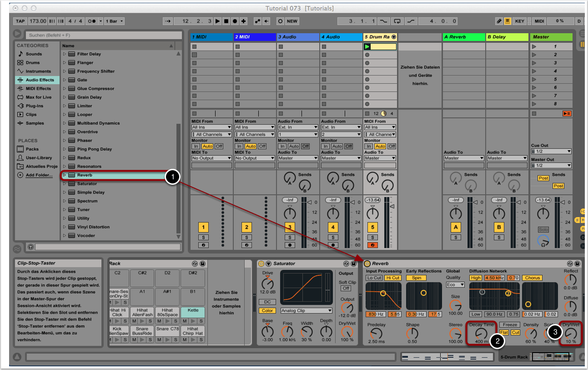This screenshot has width=588, height=370.
Task: Open the Saturator Analog Clip dropdown
Action: tap(306, 311)
